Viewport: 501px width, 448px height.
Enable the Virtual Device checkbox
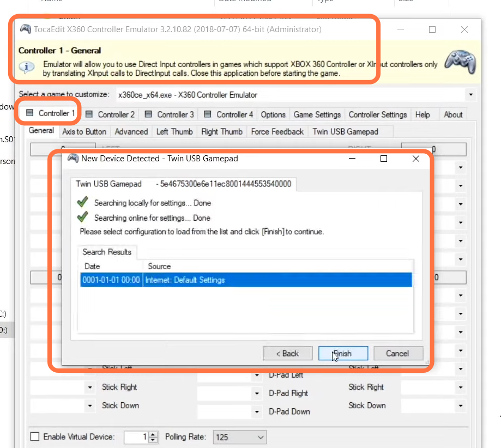pyautogui.click(x=35, y=437)
